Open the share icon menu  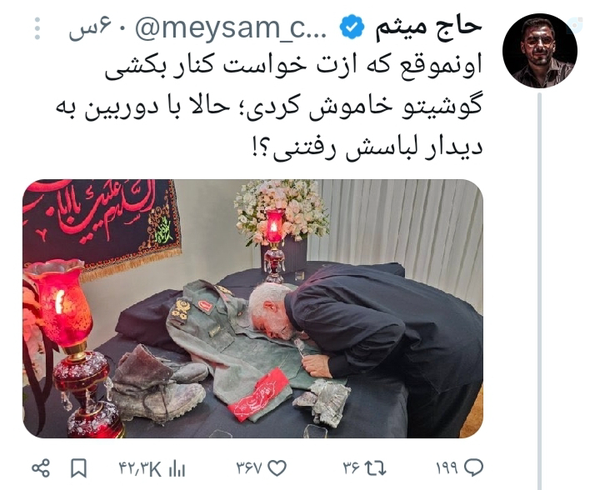click(x=41, y=468)
